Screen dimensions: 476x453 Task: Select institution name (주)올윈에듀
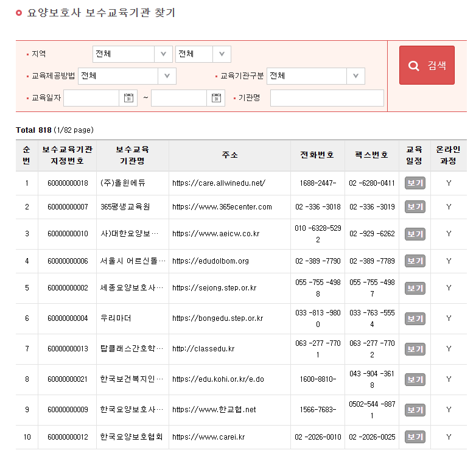123,183
